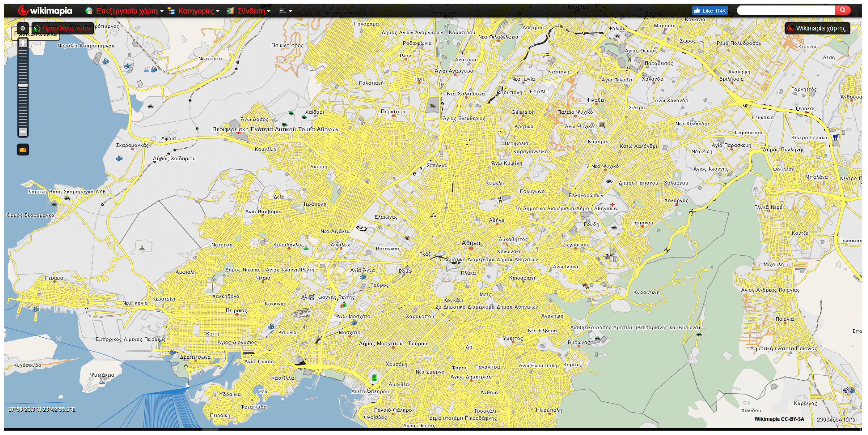Click the graduation cap icon near Μαρούσι

point(617,36)
